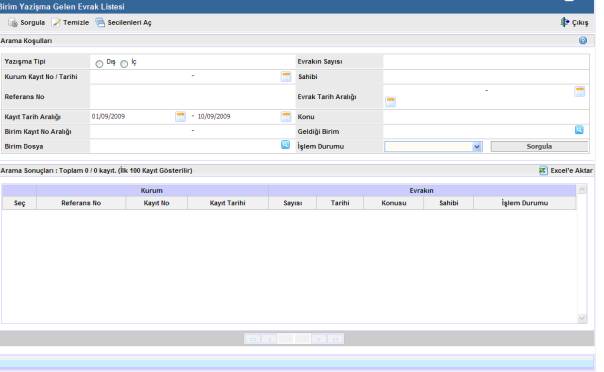This screenshot has width=604, height=372.
Task: Open the Geldiği Birim lookup icon
Action: (579, 130)
